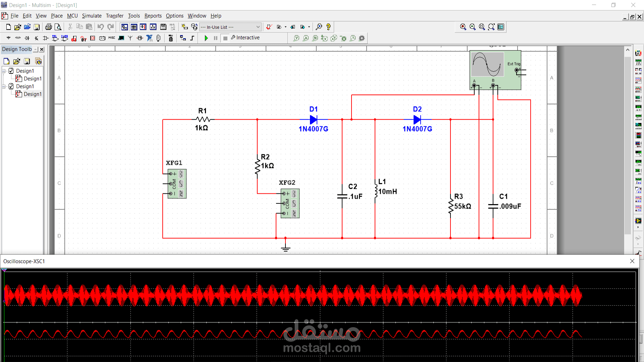Image resolution: width=644 pixels, height=362 pixels.
Task: Place an RF antenna component
Action: pos(130,38)
